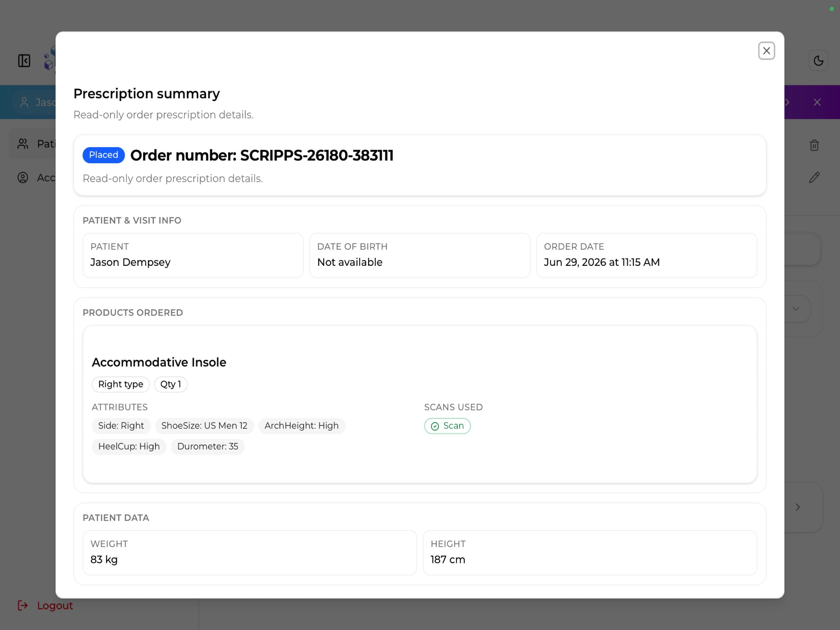Close the purple patient banner

click(817, 102)
